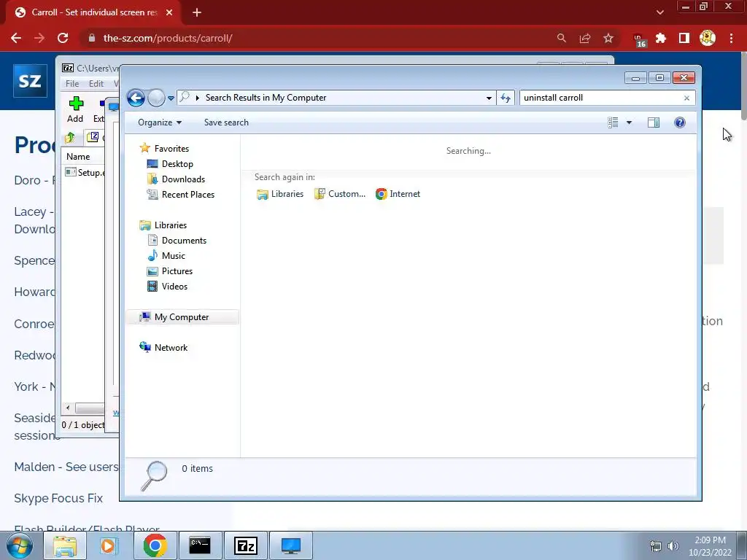Click the Save search button
Viewport: 747px width, 560px height.
226,122
